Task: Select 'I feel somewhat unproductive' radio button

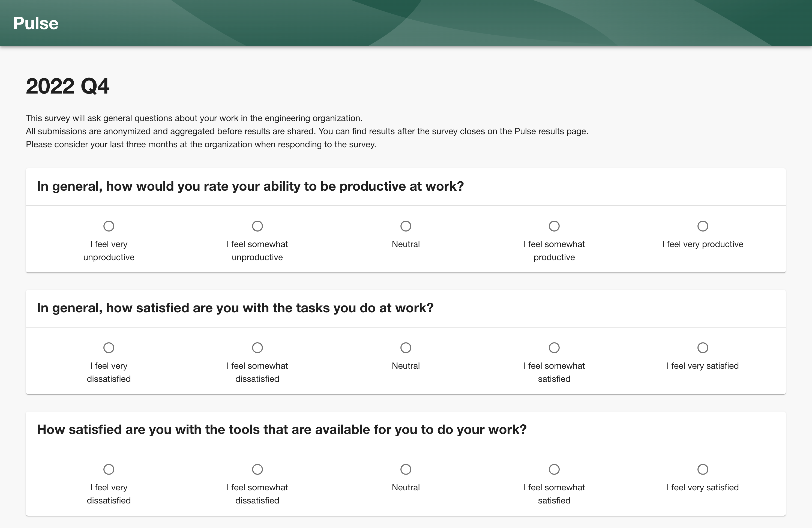Action: click(257, 226)
